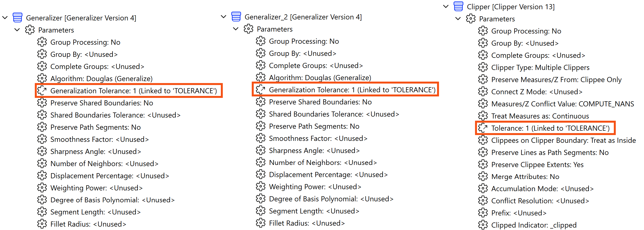Select the gear icon beside Generalizer Parameters
This screenshot has width=644, height=230.
tap(30, 30)
